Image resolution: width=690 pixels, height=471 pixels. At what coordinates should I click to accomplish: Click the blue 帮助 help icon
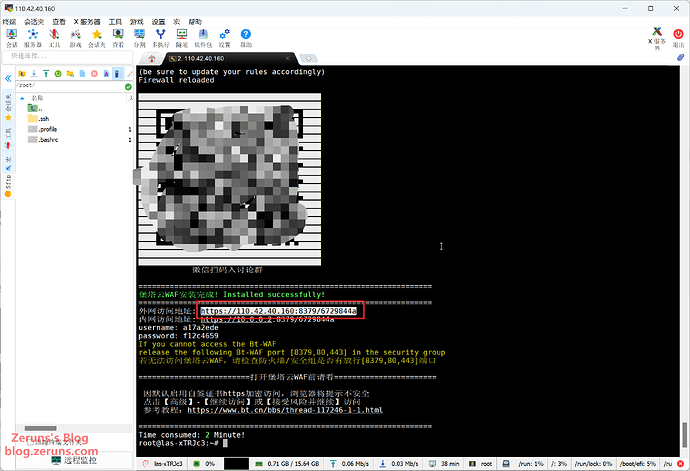coord(246,38)
